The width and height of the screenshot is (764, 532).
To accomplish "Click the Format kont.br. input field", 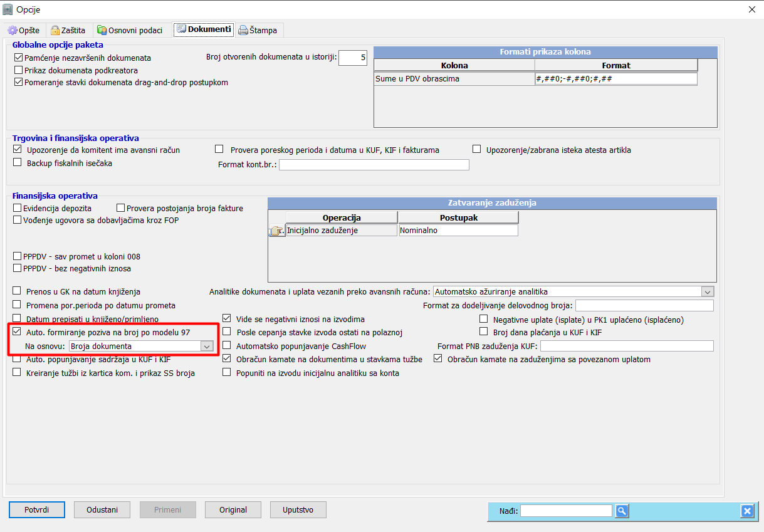I will [374, 165].
